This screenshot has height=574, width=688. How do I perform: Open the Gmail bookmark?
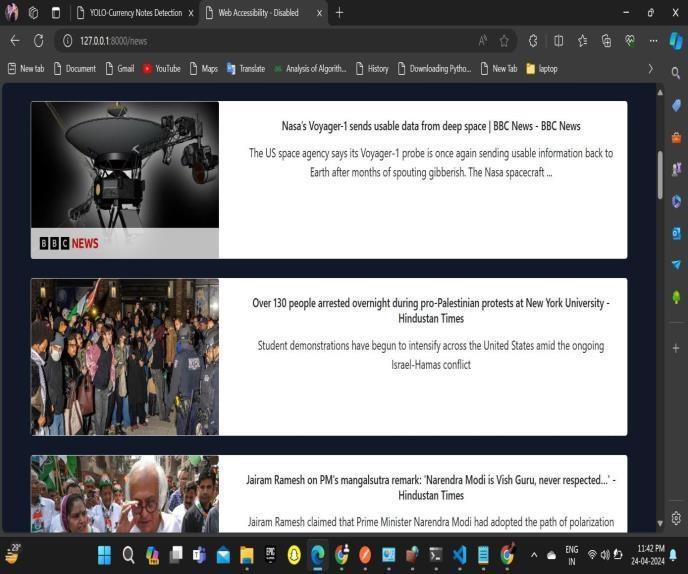coord(120,68)
